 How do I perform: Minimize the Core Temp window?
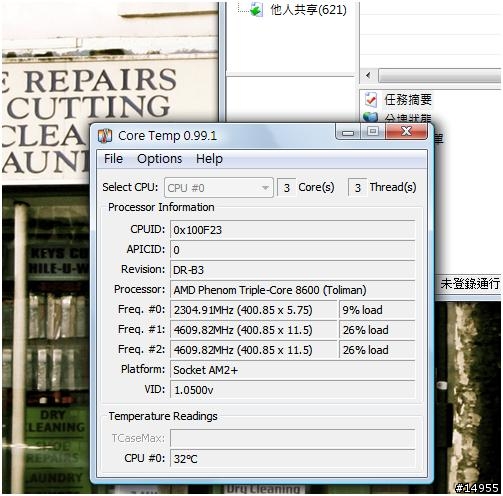tap(348, 132)
